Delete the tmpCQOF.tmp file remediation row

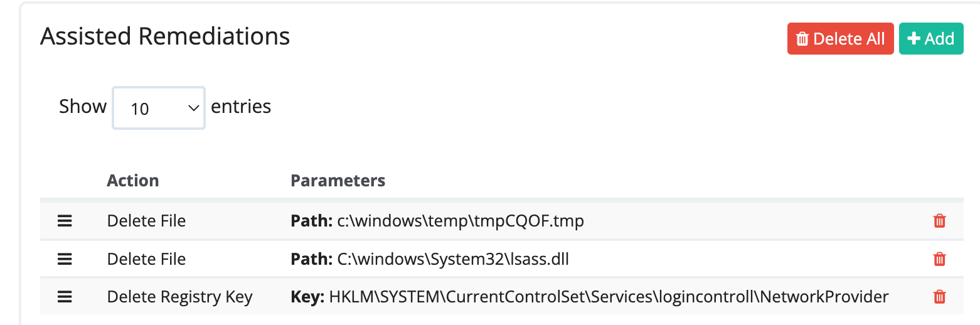tap(939, 221)
